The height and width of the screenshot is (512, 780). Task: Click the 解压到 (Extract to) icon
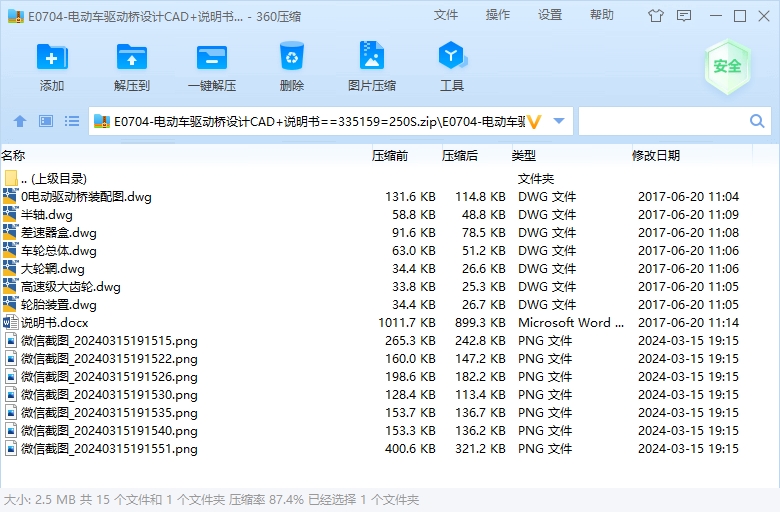[132, 57]
